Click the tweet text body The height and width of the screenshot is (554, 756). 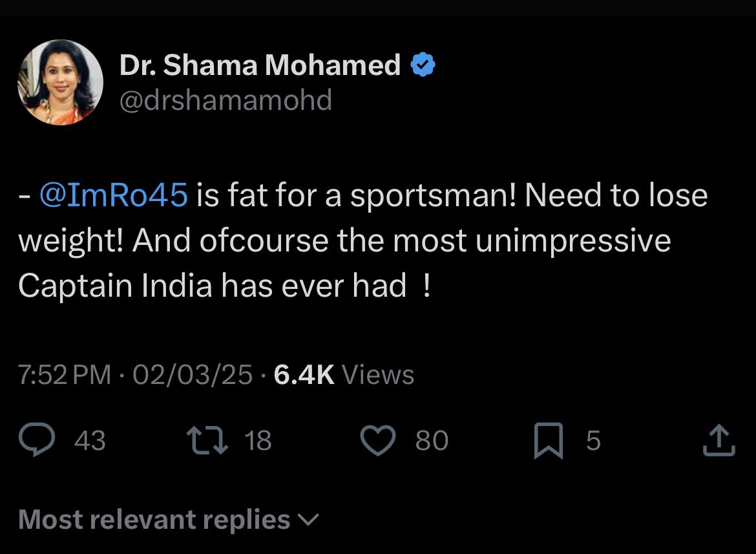(362, 240)
